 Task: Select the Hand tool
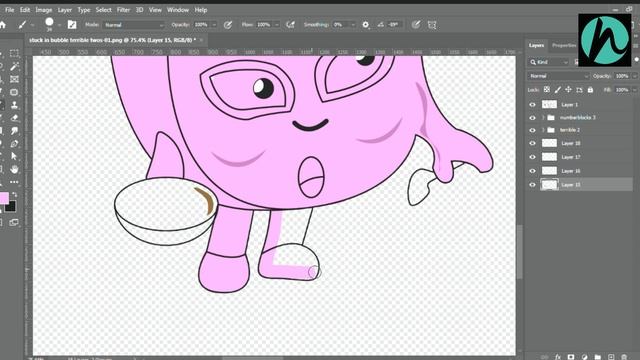point(14,169)
